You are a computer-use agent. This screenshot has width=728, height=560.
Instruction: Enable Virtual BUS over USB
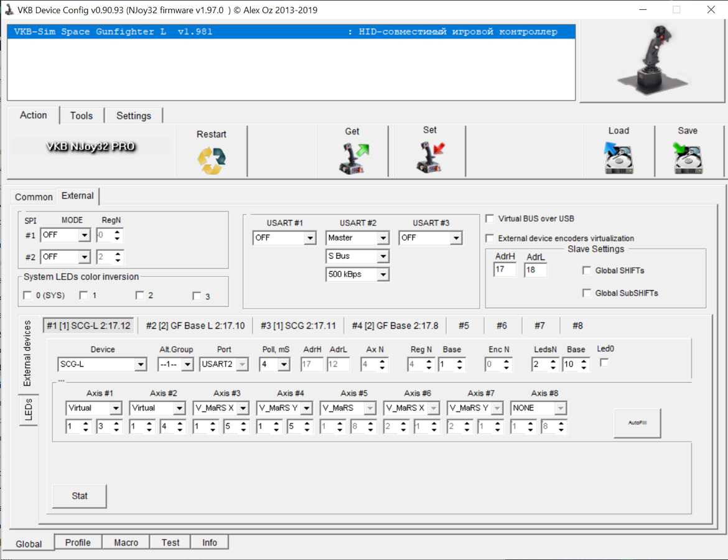pos(490,218)
